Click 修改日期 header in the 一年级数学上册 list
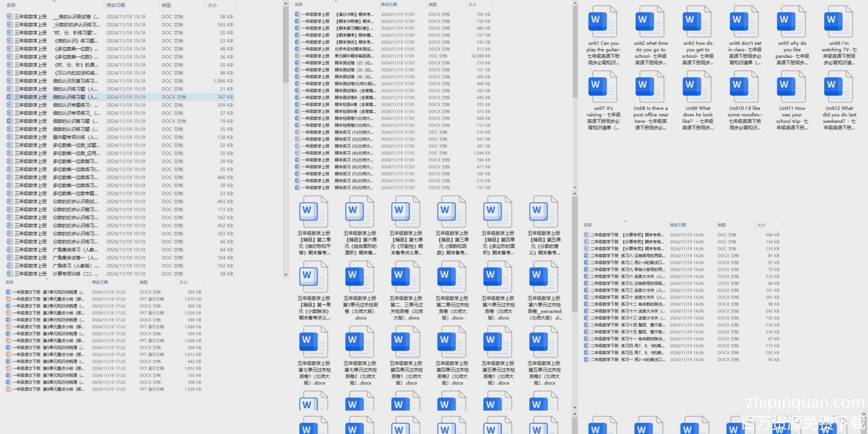 coord(389,4)
